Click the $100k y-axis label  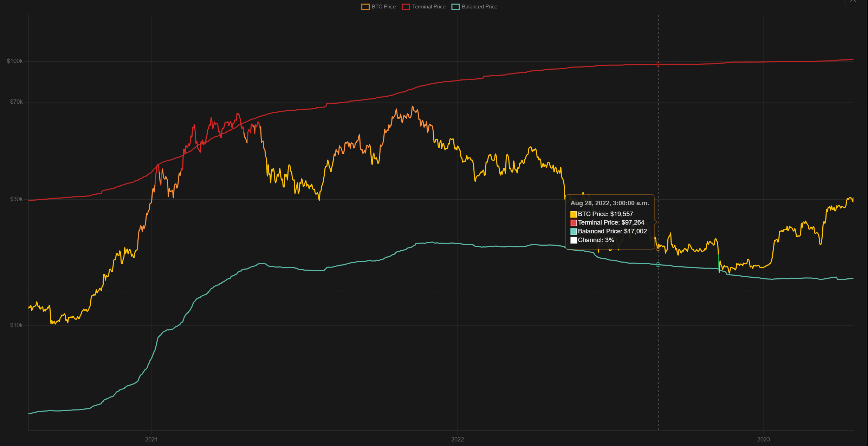pyautogui.click(x=15, y=61)
